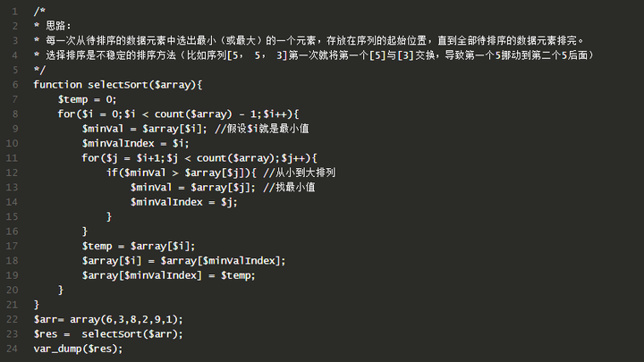
Task: Click the '//假设$i就是最小值' comment
Action: click(263, 129)
